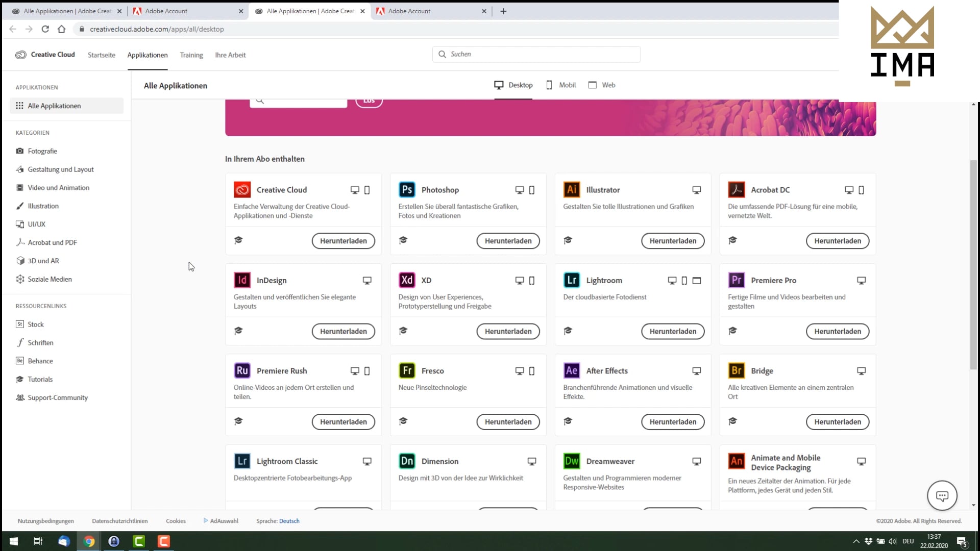Viewport: 980px width, 551px height.
Task: Open Windows Start menu
Action: coord(14,541)
